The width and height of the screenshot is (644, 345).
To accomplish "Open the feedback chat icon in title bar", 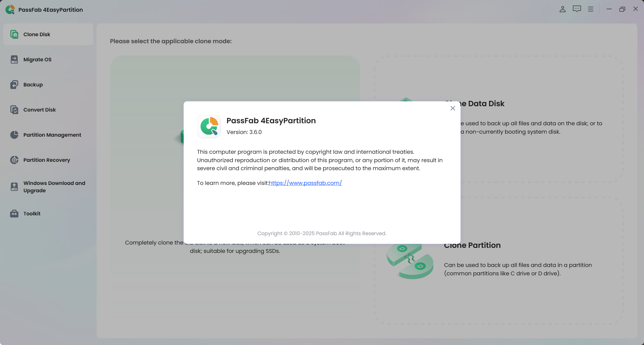I will pyautogui.click(x=577, y=9).
